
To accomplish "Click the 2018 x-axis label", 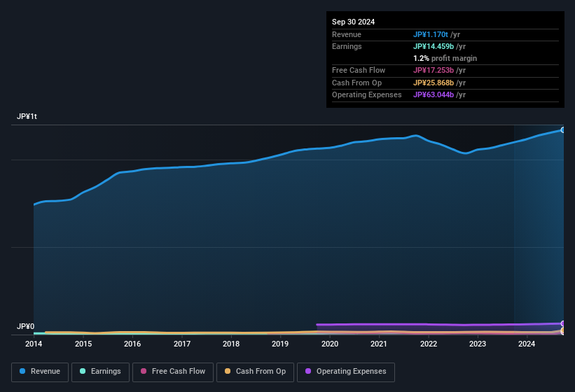I will coord(231,344).
